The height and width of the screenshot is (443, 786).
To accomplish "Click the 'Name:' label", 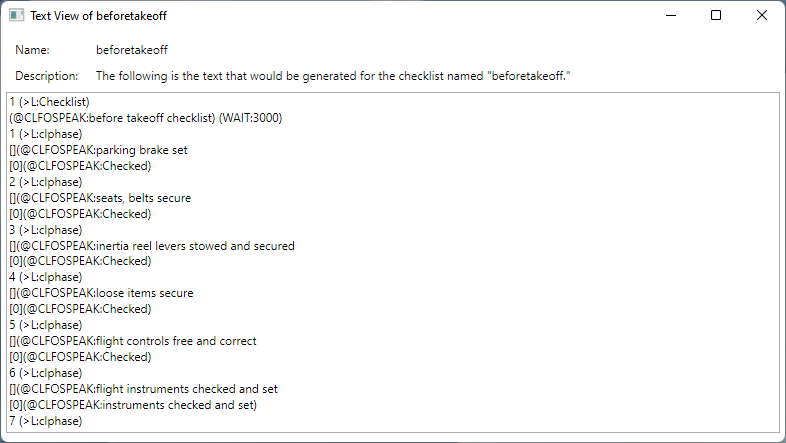I will pyautogui.click(x=32, y=50).
